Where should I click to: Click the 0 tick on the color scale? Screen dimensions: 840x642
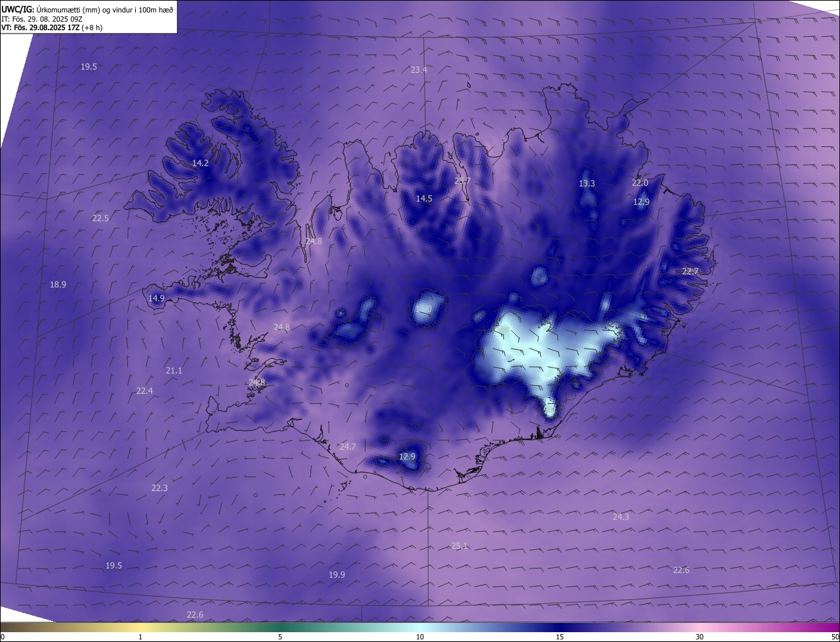[3, 637]
